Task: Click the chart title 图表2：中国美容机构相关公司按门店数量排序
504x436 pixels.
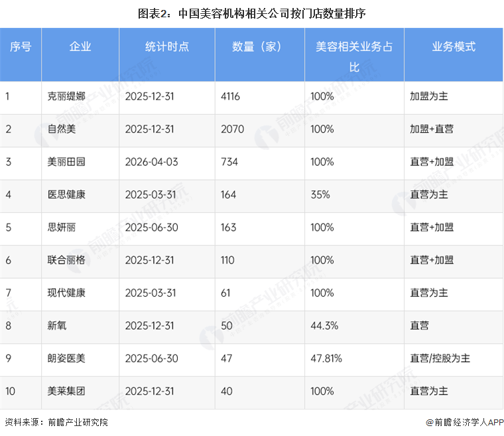Action: 252,13
